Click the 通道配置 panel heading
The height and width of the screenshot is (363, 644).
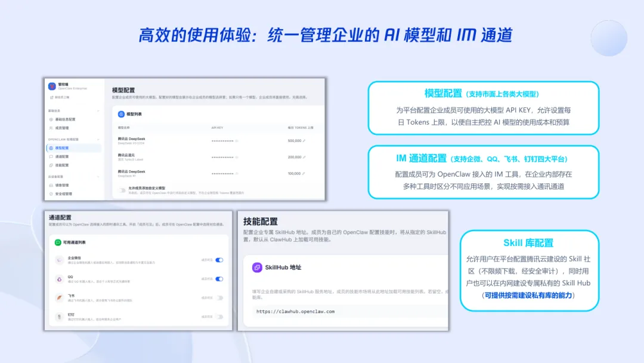60,217
